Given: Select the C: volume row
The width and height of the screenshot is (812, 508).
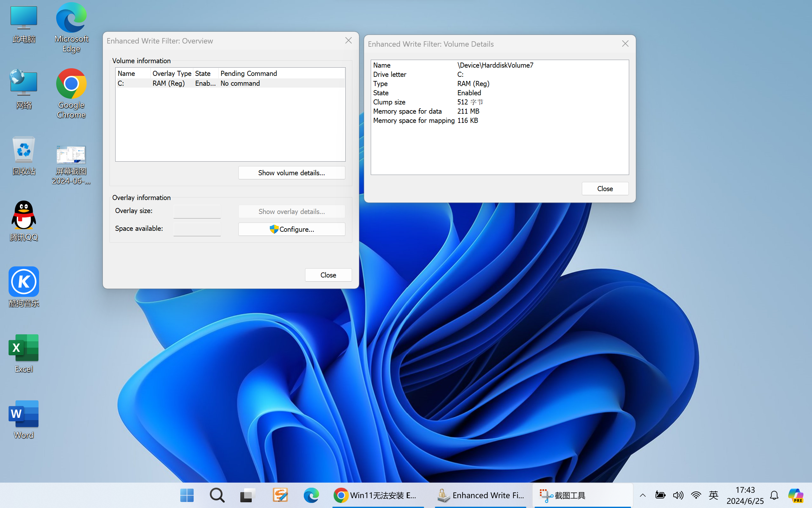Looking at the screenshot, I should [230, 83].
